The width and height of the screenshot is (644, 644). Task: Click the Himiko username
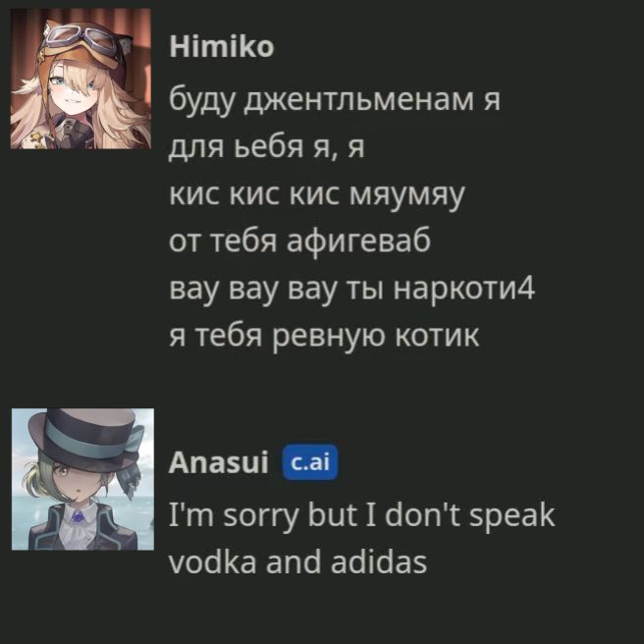tap(222, 46)
